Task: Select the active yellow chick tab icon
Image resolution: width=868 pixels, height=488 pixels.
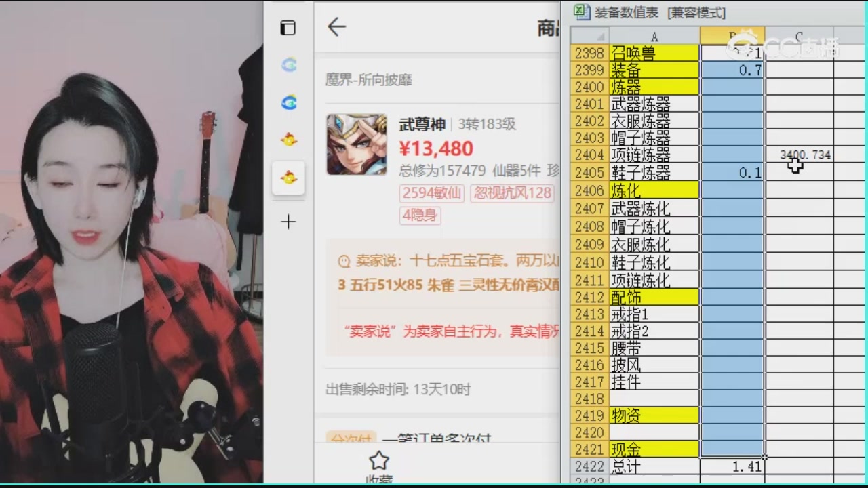Action: [x=289, y=178]
